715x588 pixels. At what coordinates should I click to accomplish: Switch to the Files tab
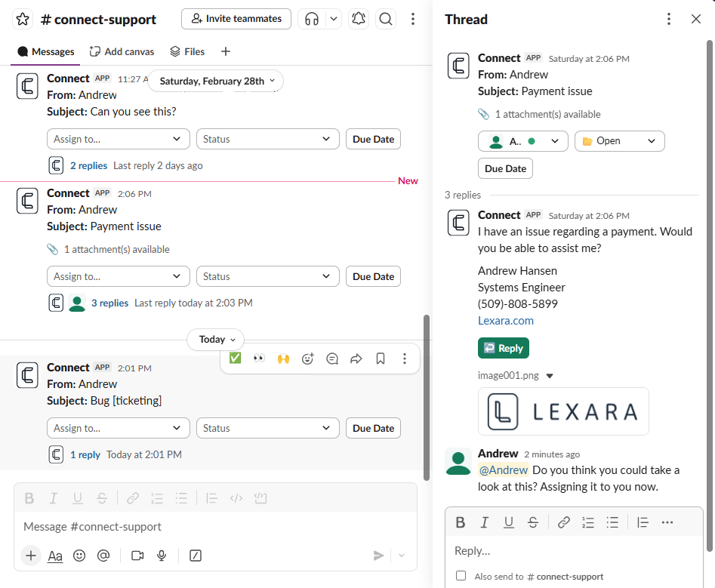187,51
